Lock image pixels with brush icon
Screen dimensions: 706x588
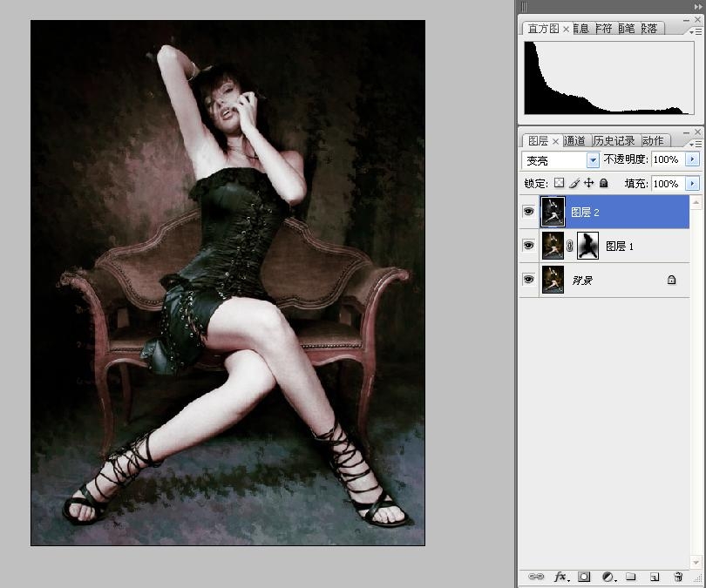[574, 184]
